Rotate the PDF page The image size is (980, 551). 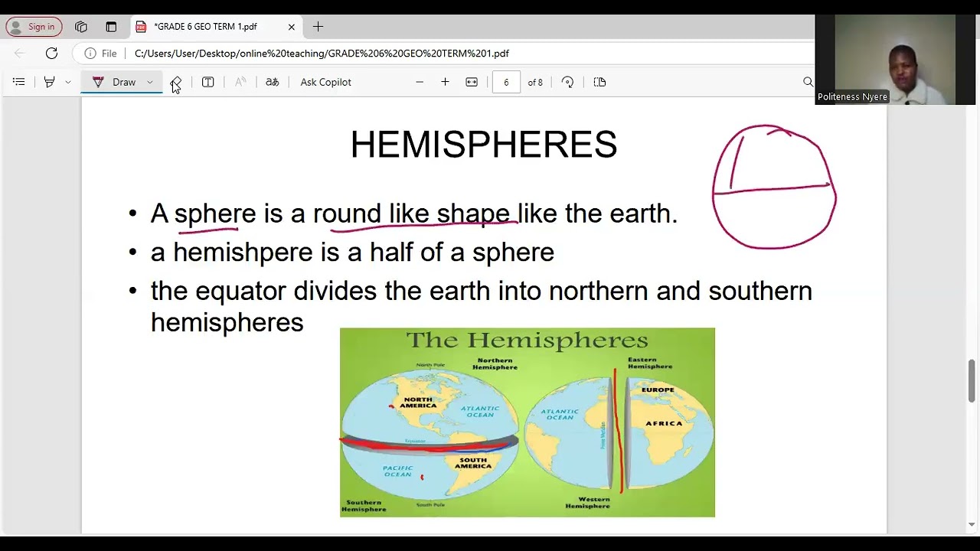coord(567,82)
